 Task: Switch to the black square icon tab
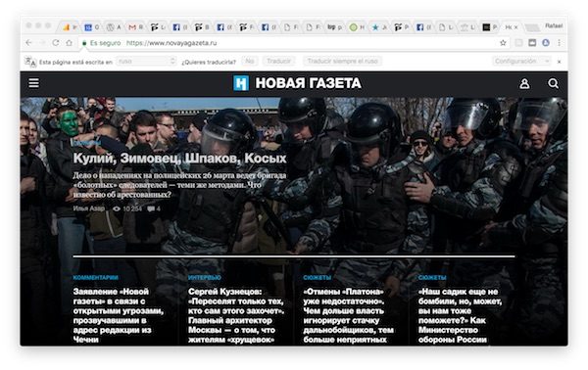(490, 27)
